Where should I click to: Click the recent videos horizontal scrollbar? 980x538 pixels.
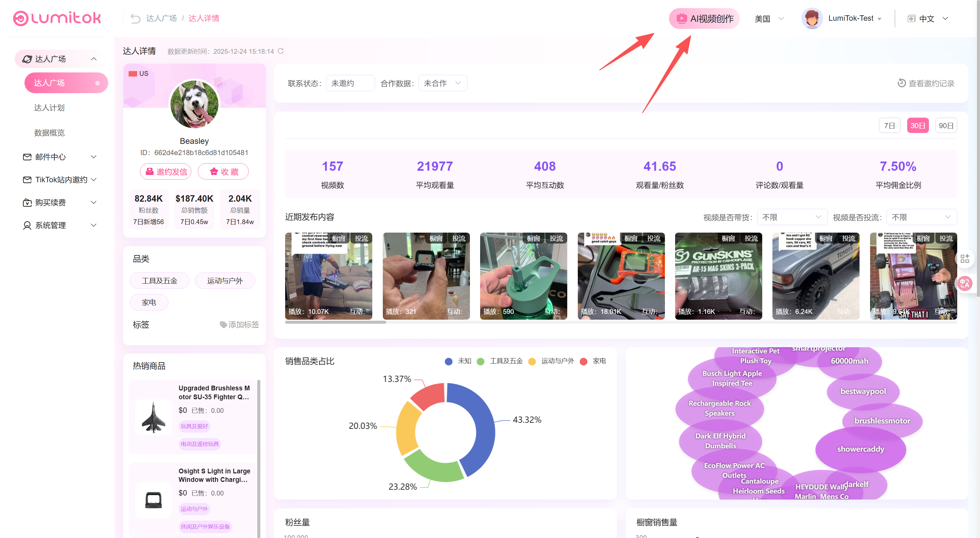(x=335, y=322)
